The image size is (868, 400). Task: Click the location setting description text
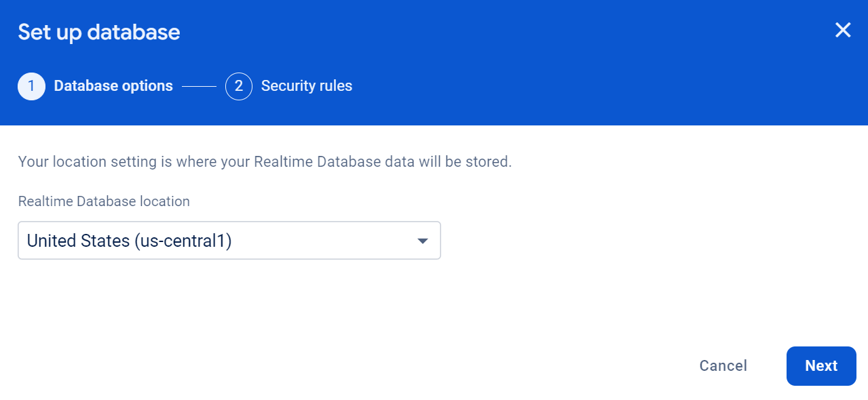point(265,161)
